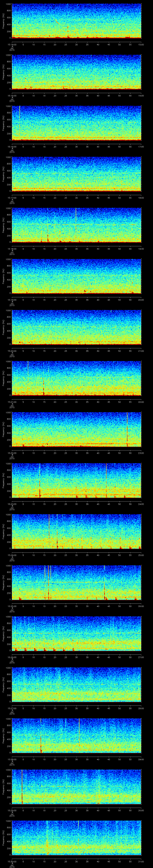The height and width of the screenshot is (868, 153).
Task: Click the "23:00" end time label
Action: point(141,453)
